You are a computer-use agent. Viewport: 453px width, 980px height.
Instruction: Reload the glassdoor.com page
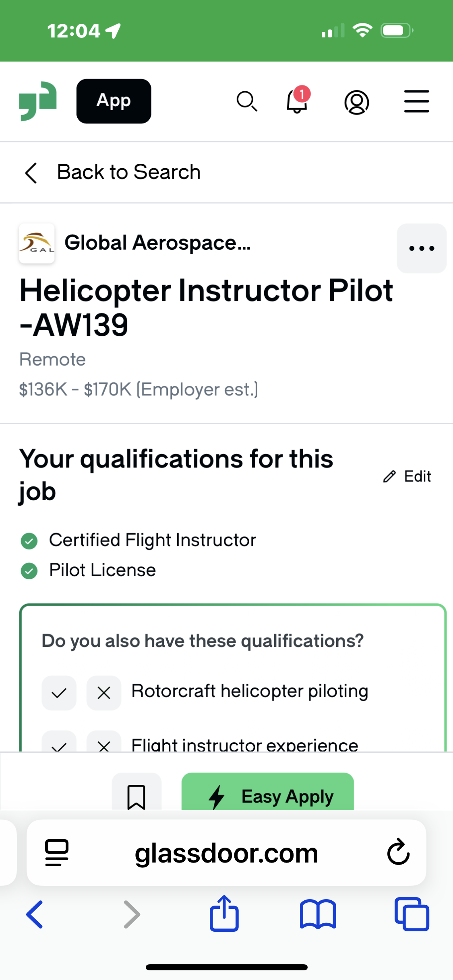(398, 852)
